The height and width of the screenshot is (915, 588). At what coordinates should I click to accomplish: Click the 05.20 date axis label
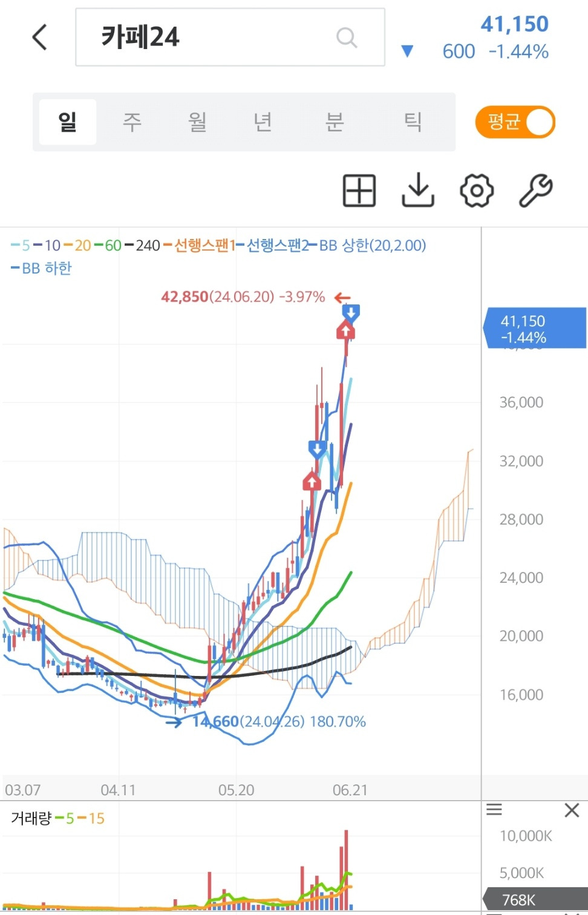[x=236, y=790]
